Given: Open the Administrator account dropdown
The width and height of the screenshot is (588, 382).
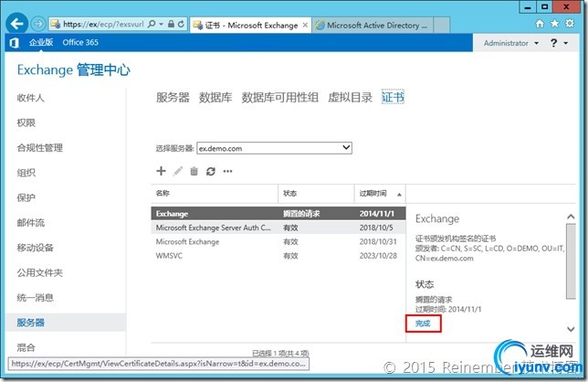Looking at the screenshot, I should pyautogui.click(x=511, y=43).
